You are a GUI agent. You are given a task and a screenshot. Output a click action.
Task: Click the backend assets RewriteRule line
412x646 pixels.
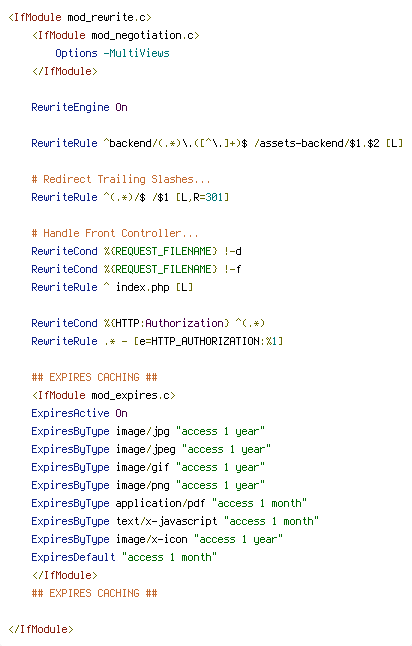[217, 143]
